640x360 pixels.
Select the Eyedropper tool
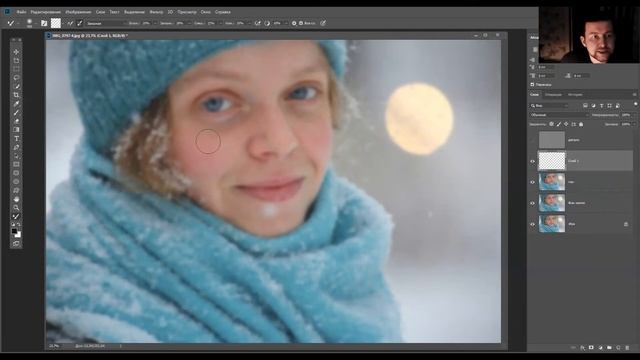(16, 104)
